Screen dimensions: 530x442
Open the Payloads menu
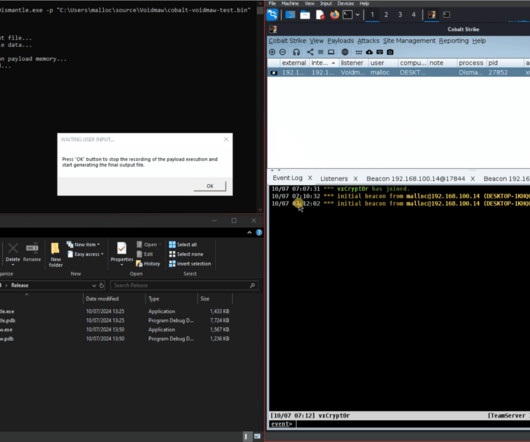click(340, 41)
